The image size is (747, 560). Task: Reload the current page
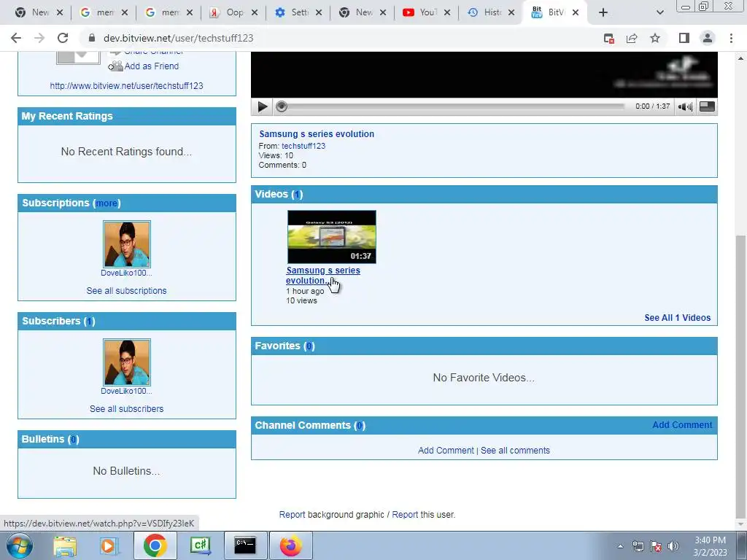point(63,38)
